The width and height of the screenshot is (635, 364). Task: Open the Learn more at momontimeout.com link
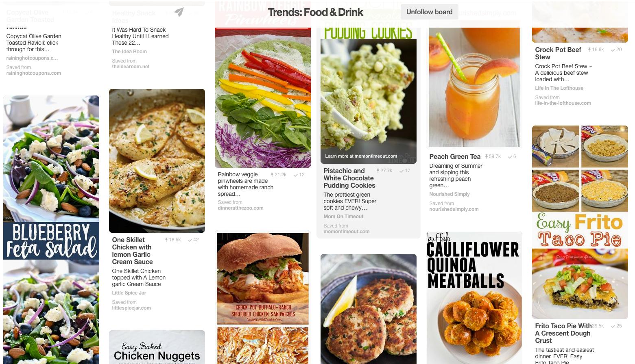[361, 156]
